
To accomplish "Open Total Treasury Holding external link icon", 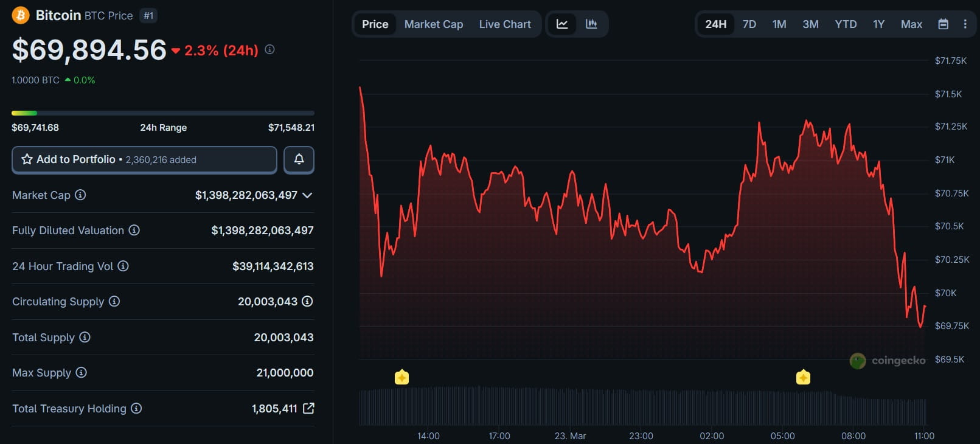I will click(x=308, y=408).
